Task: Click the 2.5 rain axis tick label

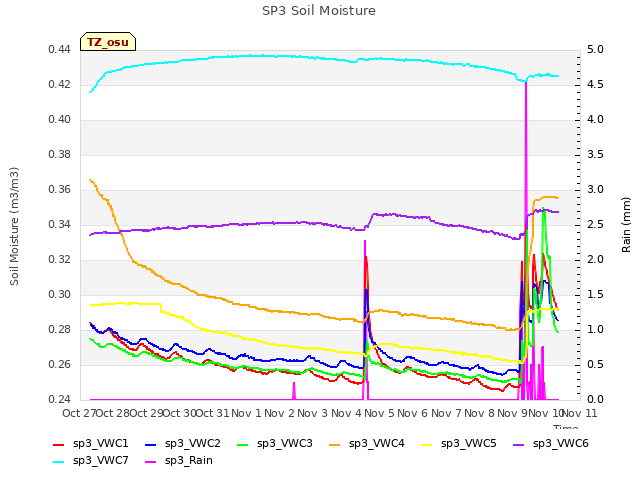Action: point(595,225)
